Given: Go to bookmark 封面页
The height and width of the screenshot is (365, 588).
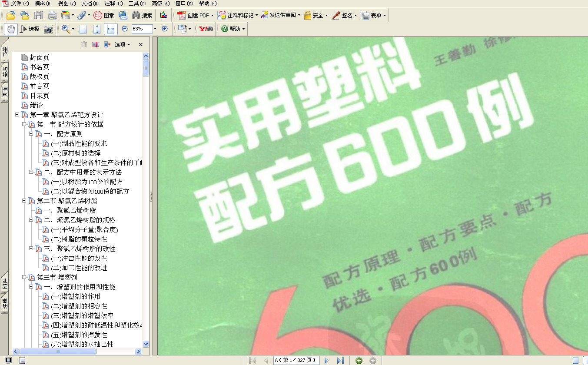Looking at the screenshot, I should tap(40, 57).
